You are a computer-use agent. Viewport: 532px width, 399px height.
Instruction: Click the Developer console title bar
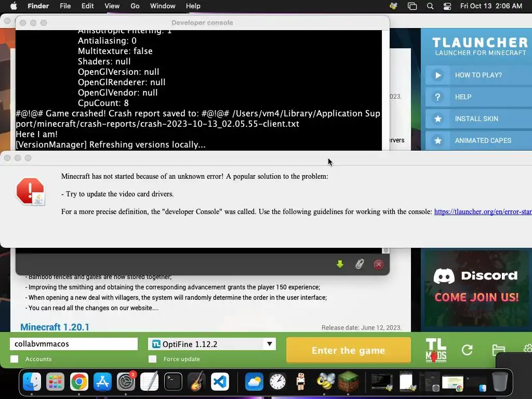pyautogui.click(x=202, y=23)
